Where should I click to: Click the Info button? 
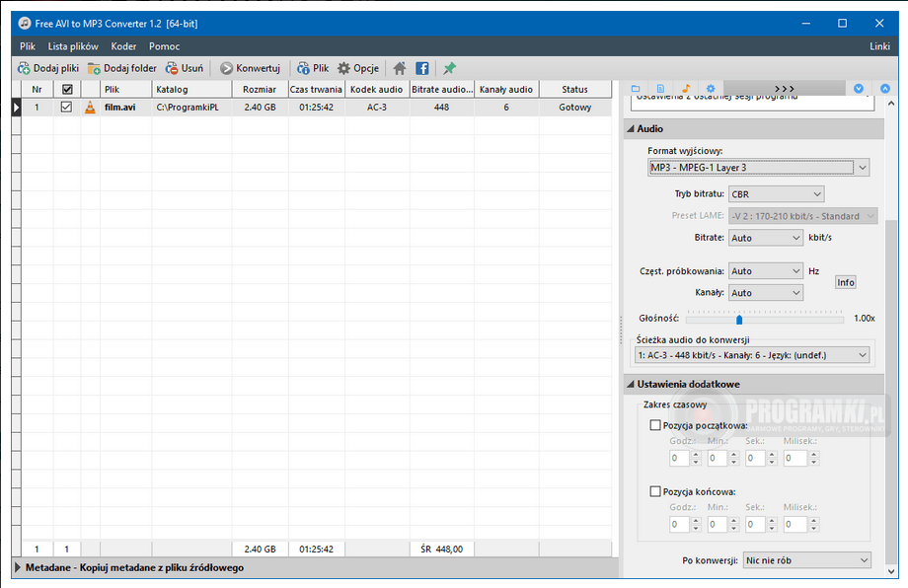(x=846, y=282)
